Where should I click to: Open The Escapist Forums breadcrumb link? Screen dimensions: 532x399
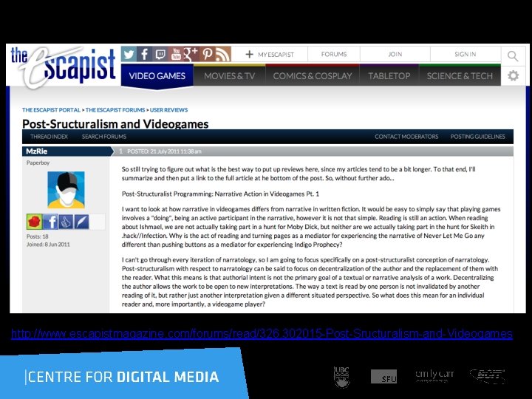pos(115,110)
